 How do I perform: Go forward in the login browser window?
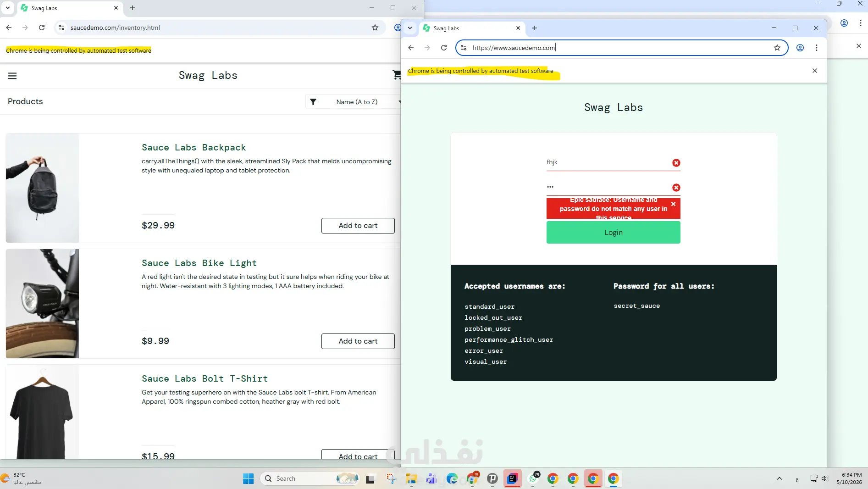[x=427, y=48]
